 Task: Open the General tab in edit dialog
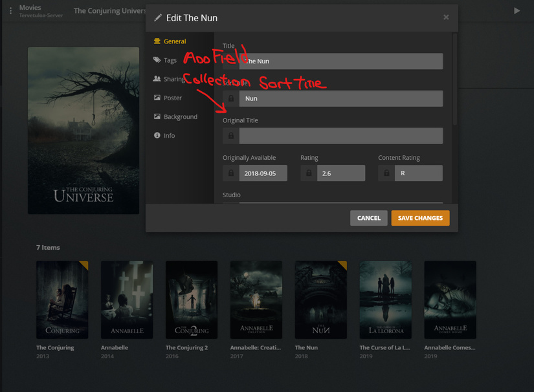170,41
